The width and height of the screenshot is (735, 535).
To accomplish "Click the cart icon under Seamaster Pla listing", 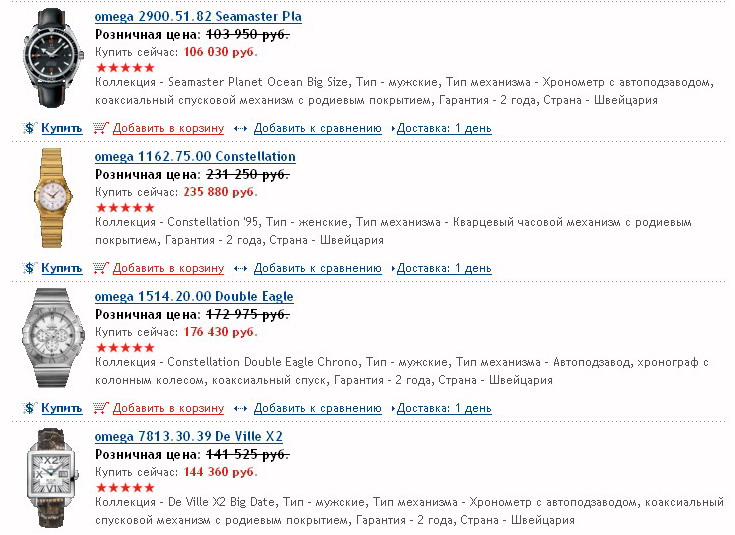I will tap(100, 128).
